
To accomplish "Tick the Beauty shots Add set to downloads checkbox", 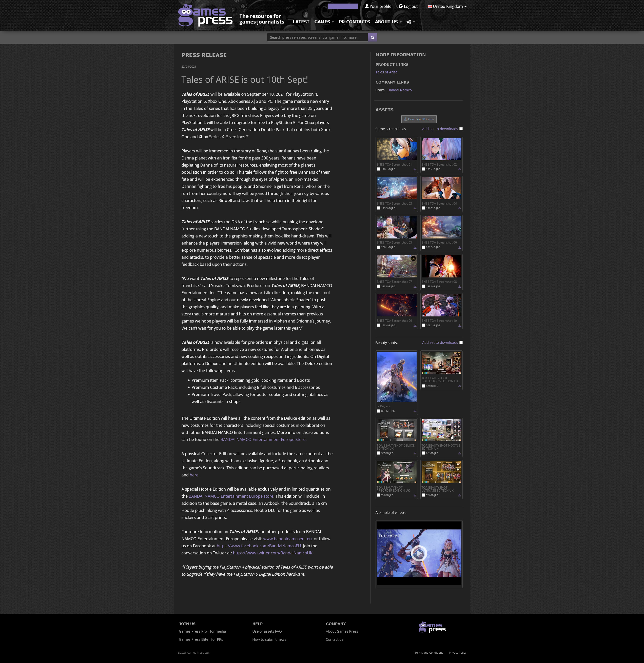I will click(461, 342).
